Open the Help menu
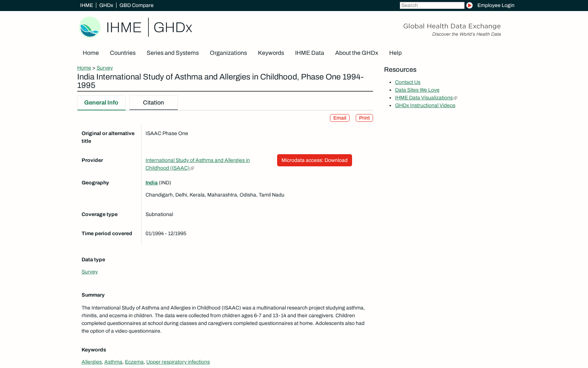Viewport: 588px width, 368px height. (x=395, y=53)
